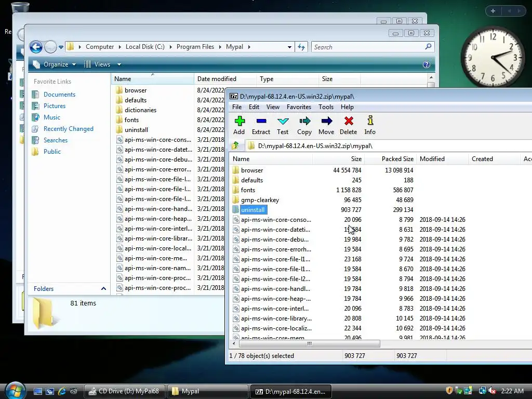Click the 7-Zip horizontal scrollbar thumb
The width and height of the screenshot is (532, 399).
(x=310, y=344)
